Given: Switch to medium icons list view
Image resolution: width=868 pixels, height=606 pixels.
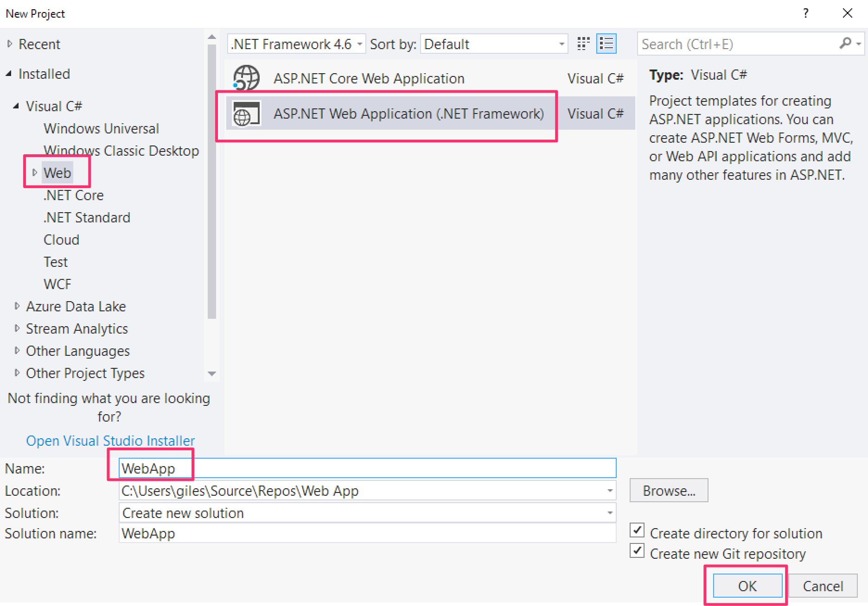Looking at the screenshot, I should [x=606, y=44].
